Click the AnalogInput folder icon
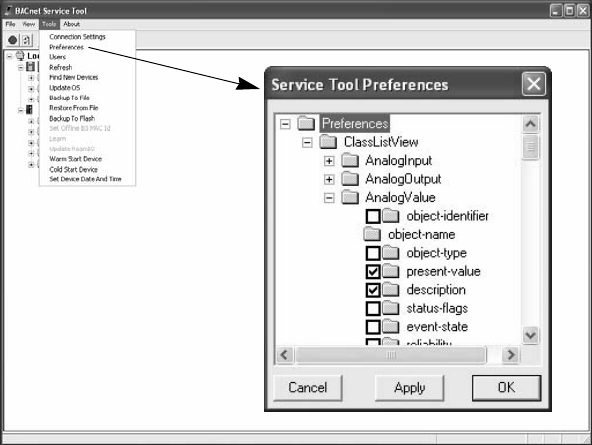Viewport: 592px width, 445px height. pyautogui.click(x=350, y=161)
